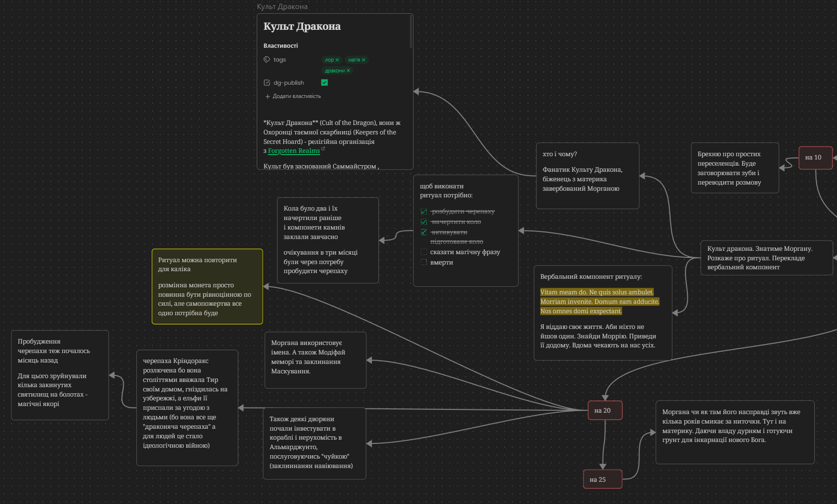Click the Культ Дракона file label above the card

[282, 7]
